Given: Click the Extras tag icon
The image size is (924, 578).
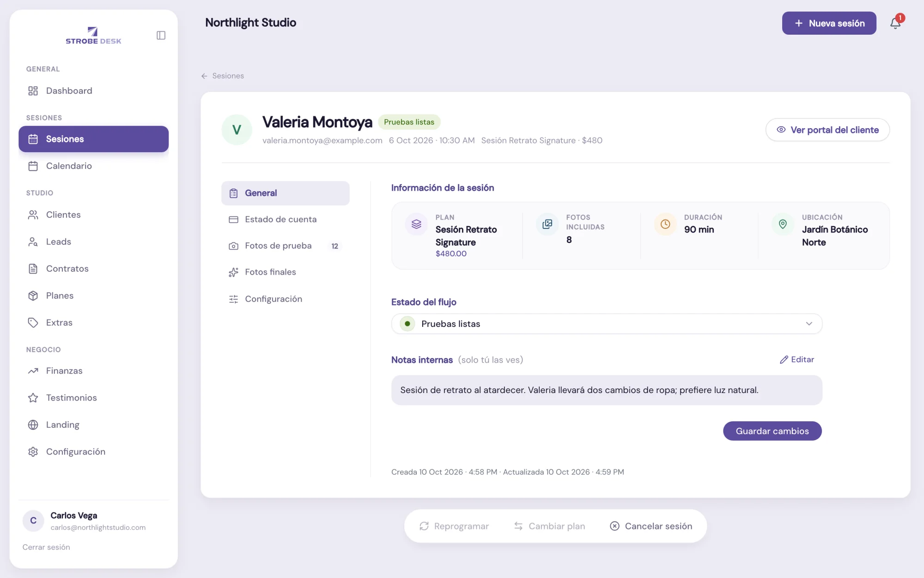Looking at the screenshot, I should (x=33, y=322).
